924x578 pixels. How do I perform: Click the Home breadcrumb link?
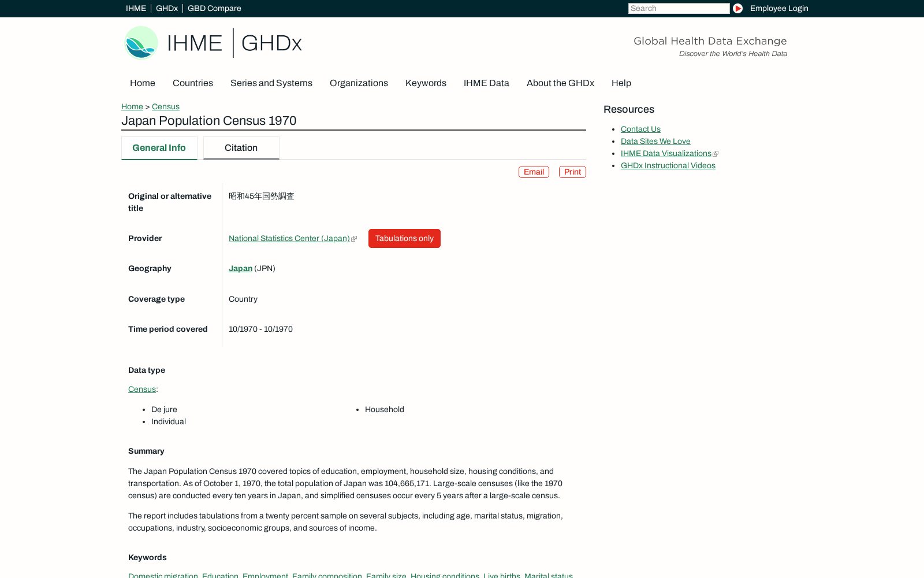[132, 106]
